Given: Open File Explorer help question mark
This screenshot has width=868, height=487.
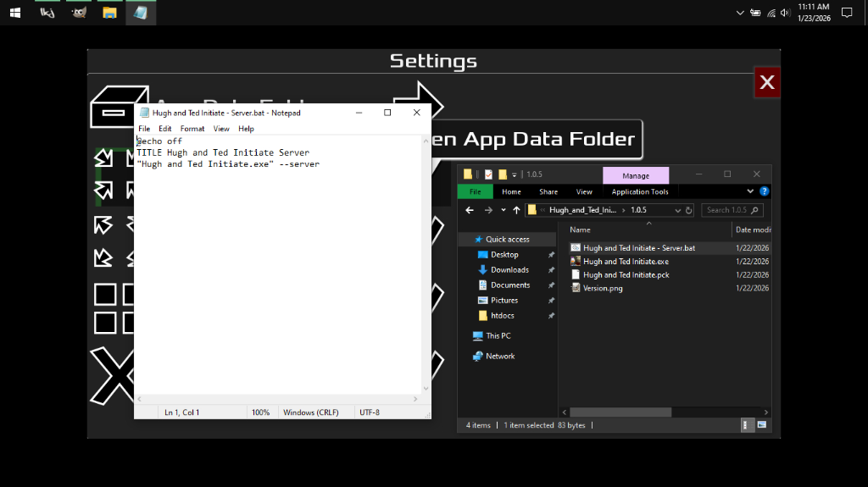Looking at the screenshot, I should pyautogui.click(x=765, y=192).
